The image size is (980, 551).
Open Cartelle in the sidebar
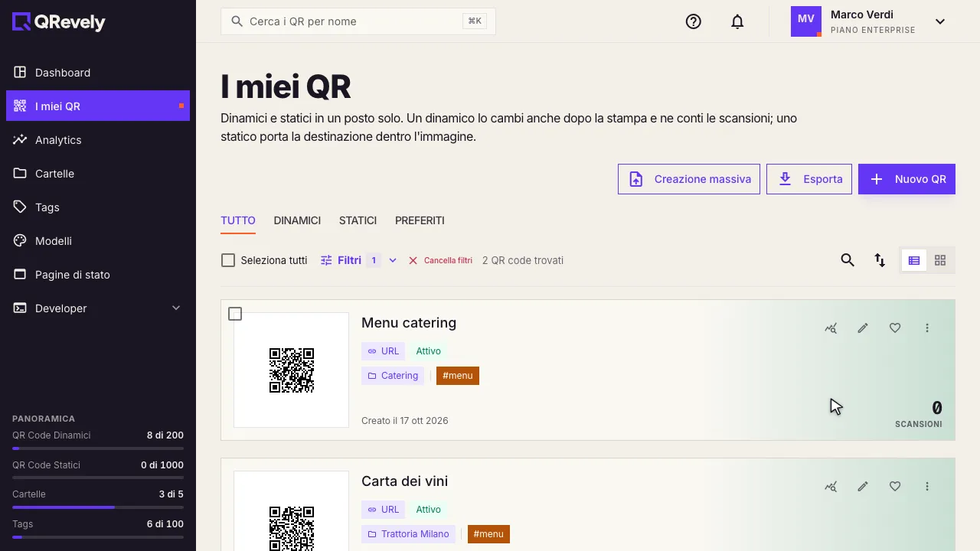(x=98, y=174)
